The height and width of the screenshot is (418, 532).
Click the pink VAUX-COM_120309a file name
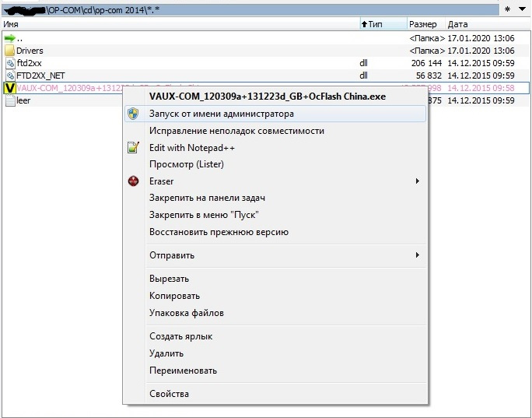(x=69, y=88)
